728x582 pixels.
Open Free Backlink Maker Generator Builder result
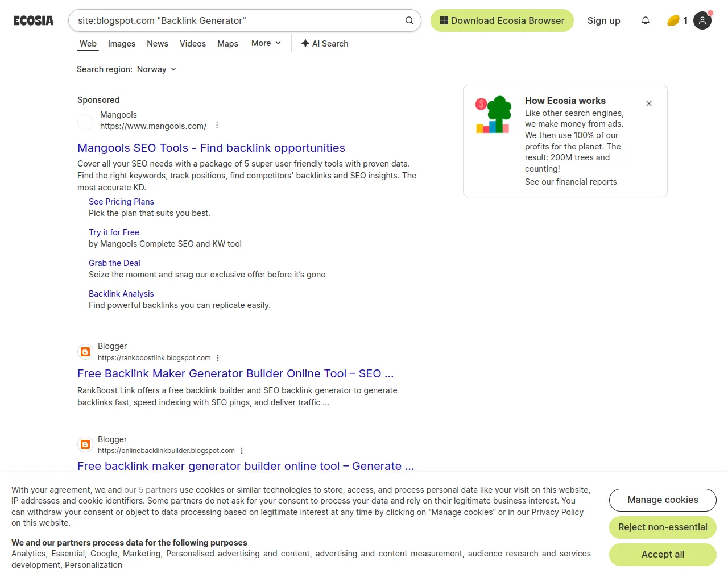(x=235, y=373)
